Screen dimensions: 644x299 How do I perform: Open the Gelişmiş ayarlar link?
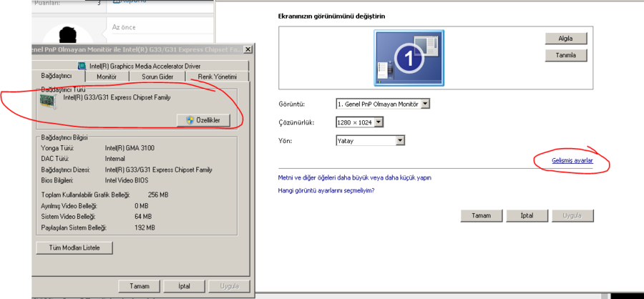point(572,161)
